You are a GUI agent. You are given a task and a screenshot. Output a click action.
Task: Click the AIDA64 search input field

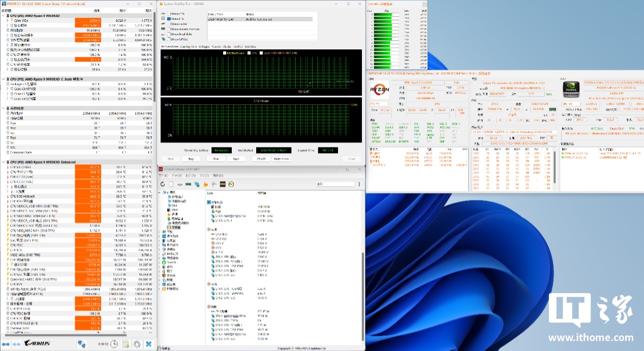click(x=334, y=184)
